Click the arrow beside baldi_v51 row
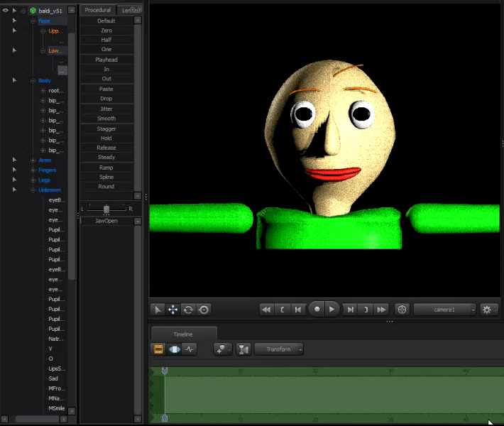 tap(14, 10)
